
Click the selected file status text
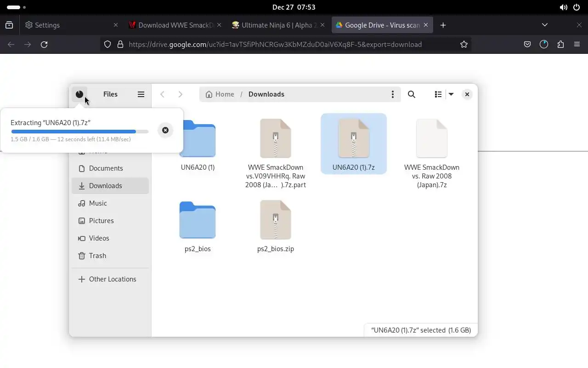click(x=421, y=330)
